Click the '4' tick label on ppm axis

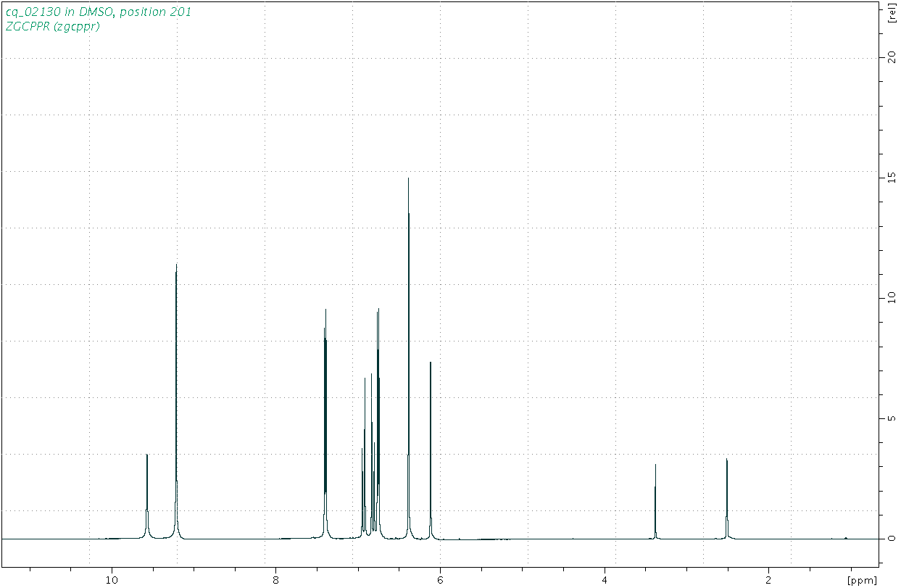pos(605,580)
